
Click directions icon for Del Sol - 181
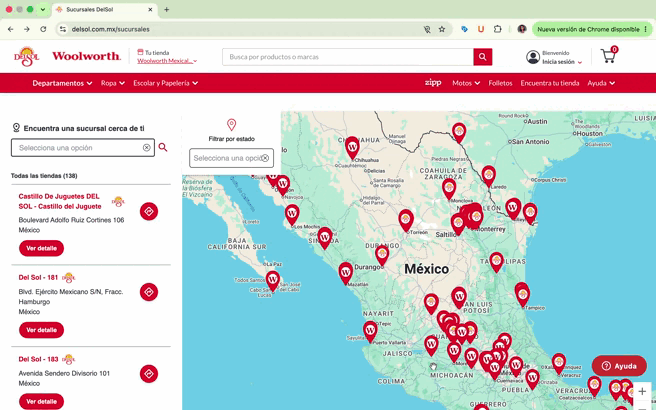(149, 292)
